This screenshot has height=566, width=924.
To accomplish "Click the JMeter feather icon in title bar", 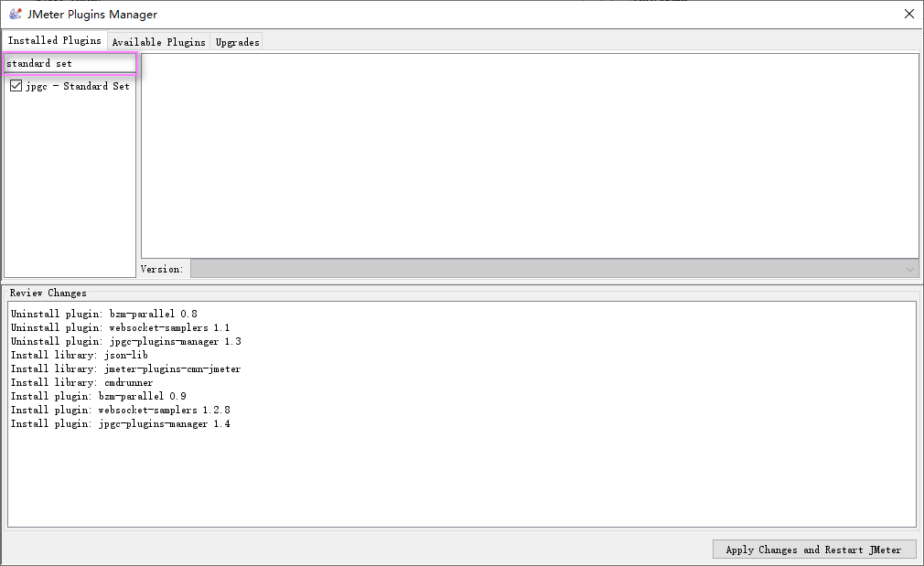I will (16, 14).
